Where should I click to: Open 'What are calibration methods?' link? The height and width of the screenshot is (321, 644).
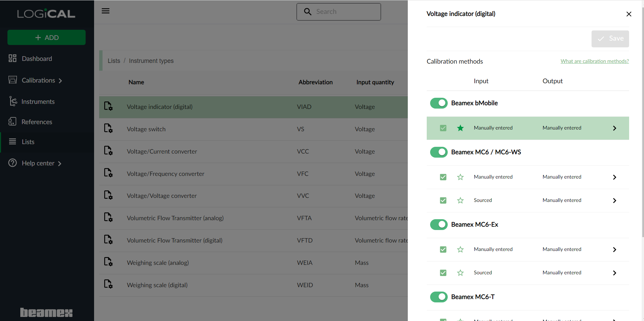595,61
